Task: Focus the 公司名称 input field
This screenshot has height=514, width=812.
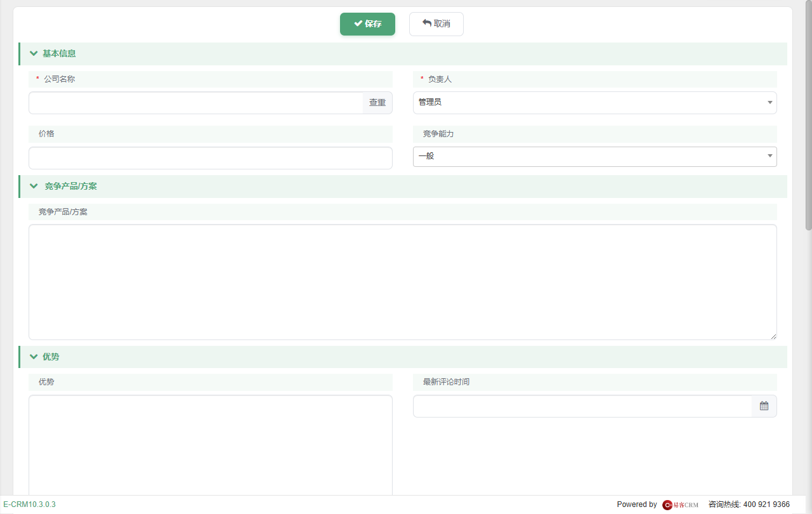Action: pyautogui.click(x=195, y=103)
